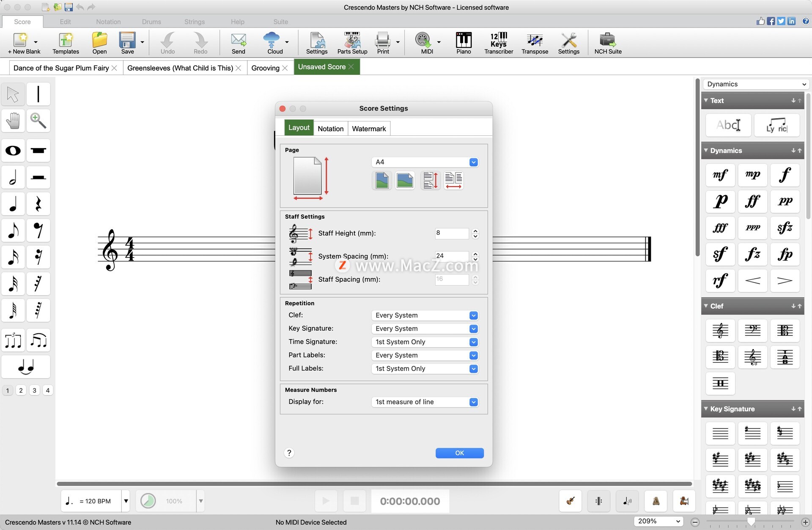Click the Print toolbar button
This screenshot has height=530, width=812.
(x=383, y=43)
